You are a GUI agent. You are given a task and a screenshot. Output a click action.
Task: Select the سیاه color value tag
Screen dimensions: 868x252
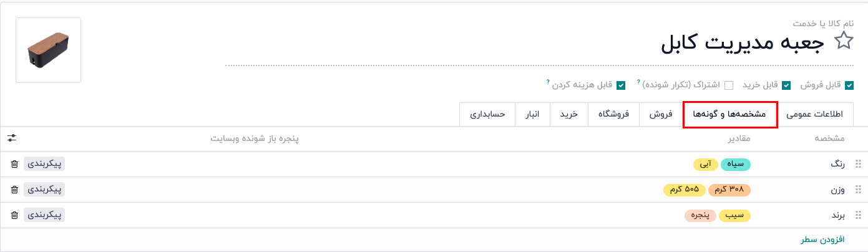(736, 164)
